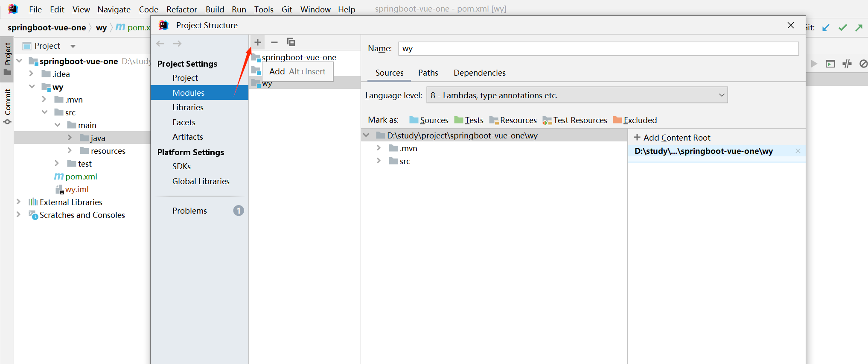Viewport: 868px width, 364px height.
Task: Switch to the Dependencies tab
Action: [x=479, y=73]
